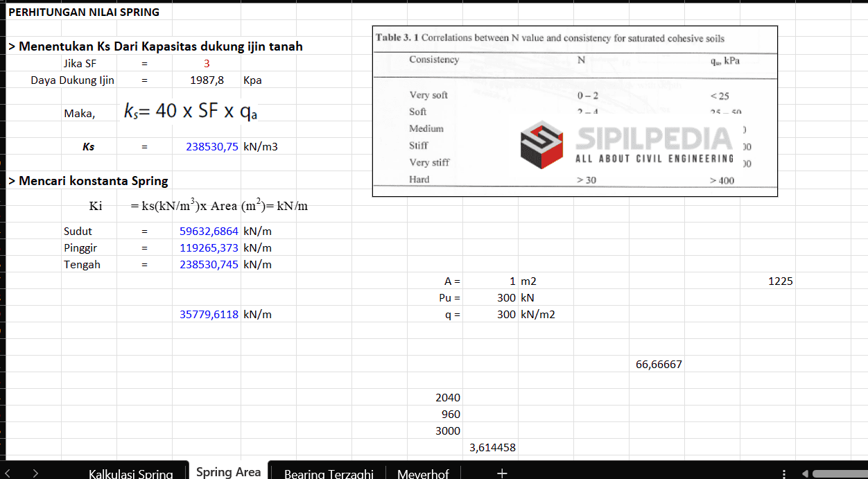Click the Tengah spring value 238530,745
The image size is (868, 479).
209,265
